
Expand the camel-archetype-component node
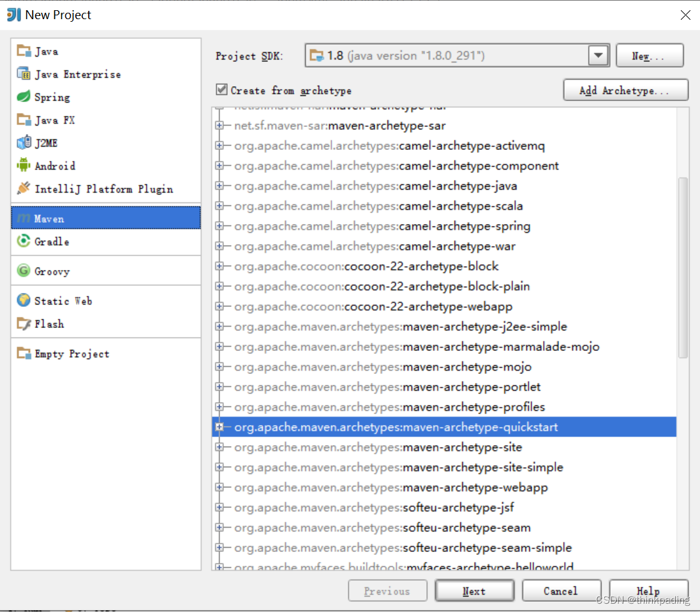click(x=220, y=166)
